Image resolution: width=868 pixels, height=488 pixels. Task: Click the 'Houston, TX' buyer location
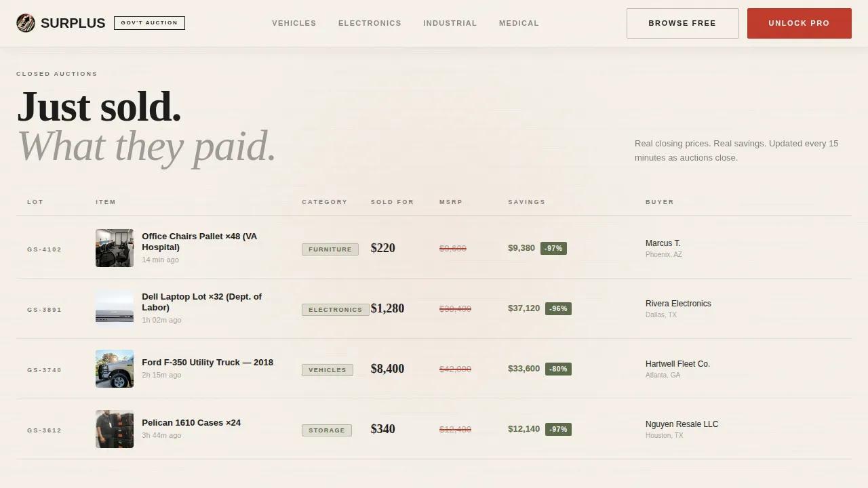(x=665, y=436)
